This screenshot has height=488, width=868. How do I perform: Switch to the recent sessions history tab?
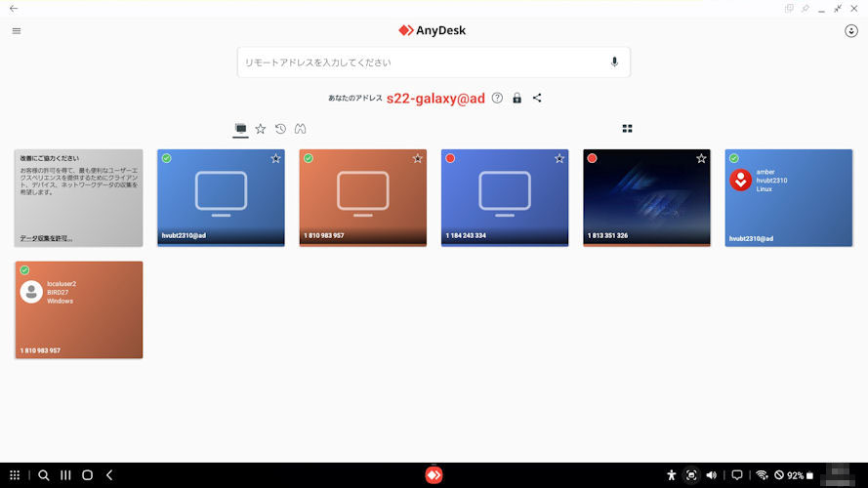point(280,129)
